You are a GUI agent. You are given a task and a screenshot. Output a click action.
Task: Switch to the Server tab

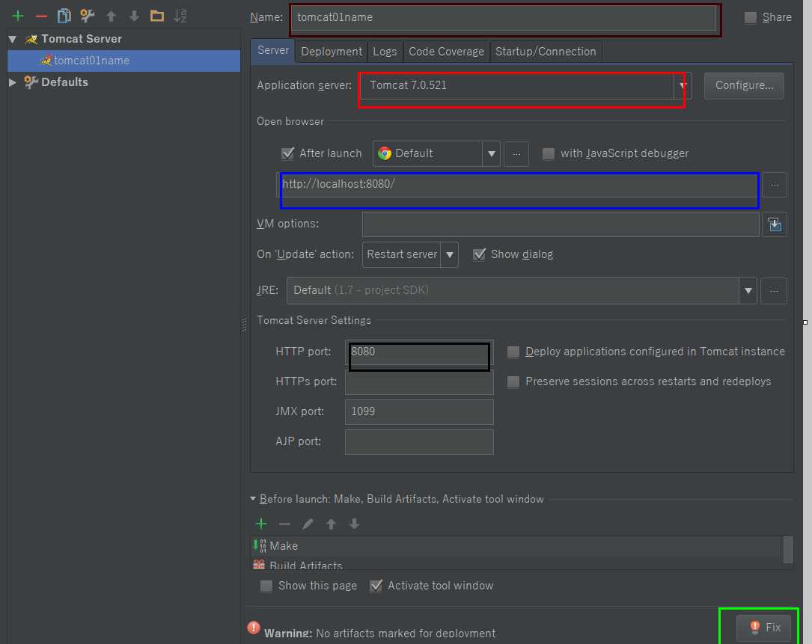273,51
